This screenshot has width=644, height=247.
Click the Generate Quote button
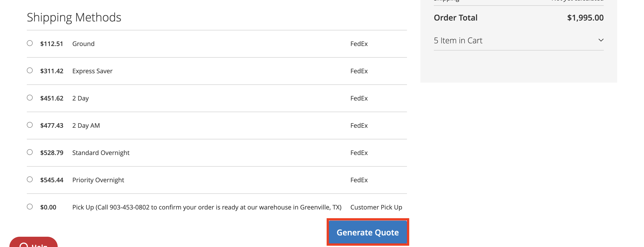coord(367,232)
